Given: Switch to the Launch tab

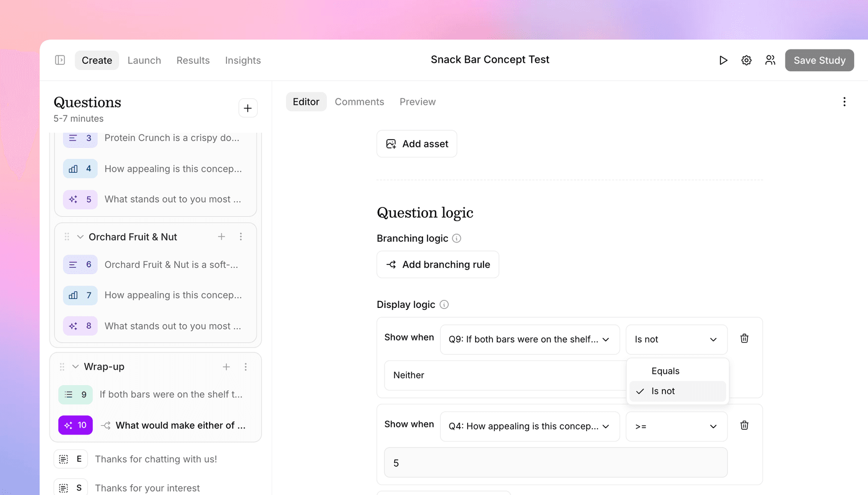Looking at the screenshot, I should (144, 60).
